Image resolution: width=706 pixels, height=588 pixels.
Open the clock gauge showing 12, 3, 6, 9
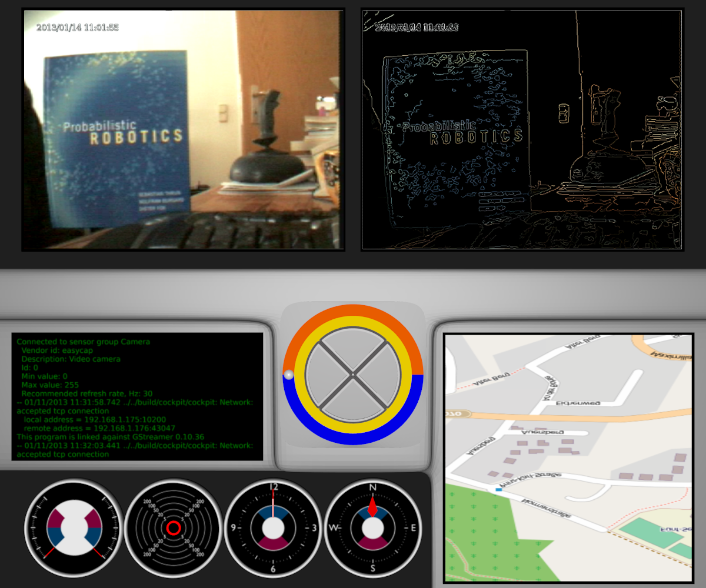pos(273,527)
